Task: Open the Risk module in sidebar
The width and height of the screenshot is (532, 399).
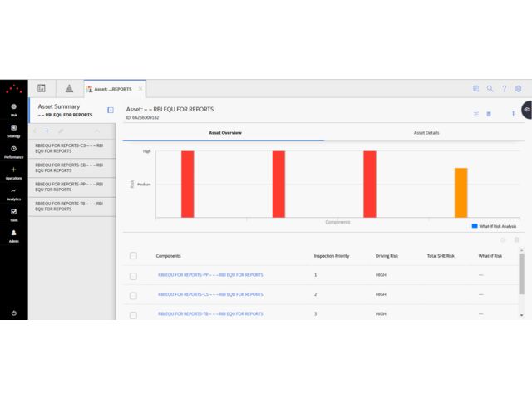Action: coord(13,110)
